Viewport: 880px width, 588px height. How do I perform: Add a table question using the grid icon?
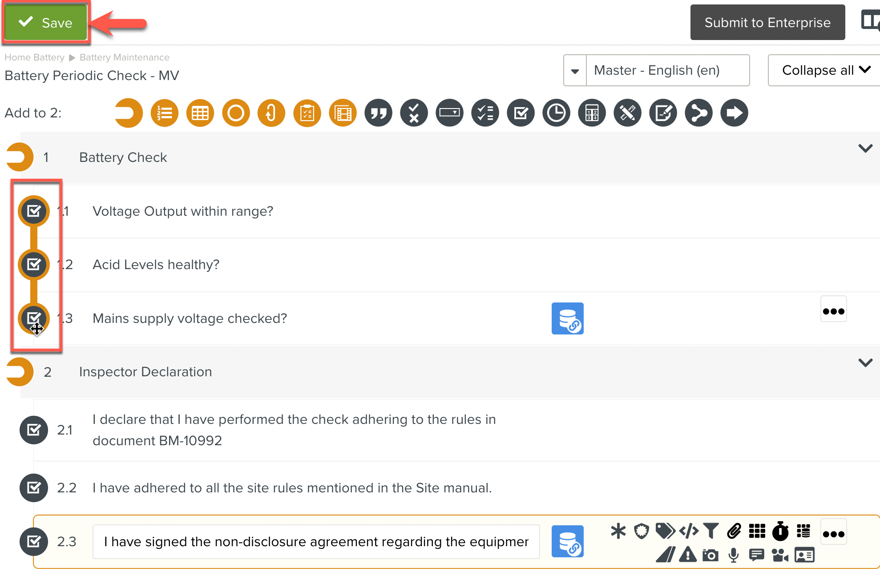[x=200, y=113]
